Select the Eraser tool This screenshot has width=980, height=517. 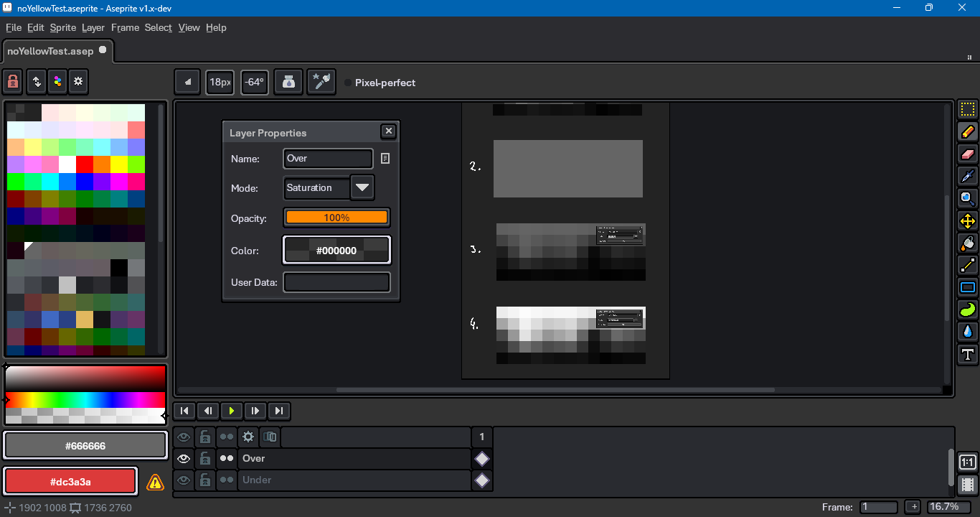[x=968, y=154]
